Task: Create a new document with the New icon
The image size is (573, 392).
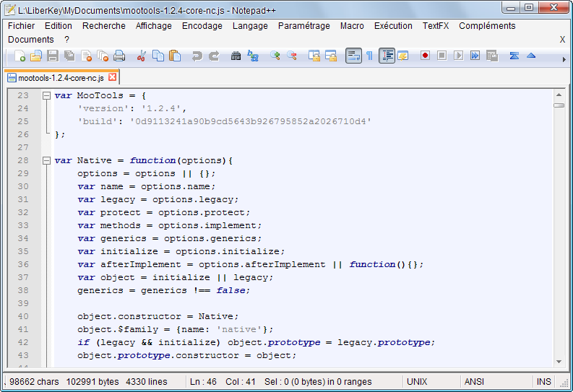Action: pyautogui.click(x=20, y=56)
